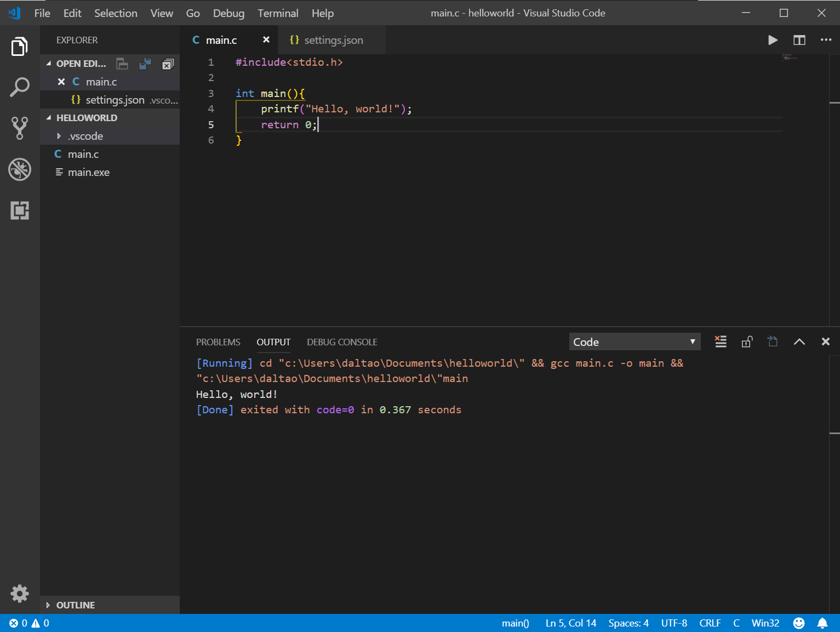Toggle output scroll lock
Image resolution: width=840 pixels, height=632 pixels.
[x=747, y=342]
